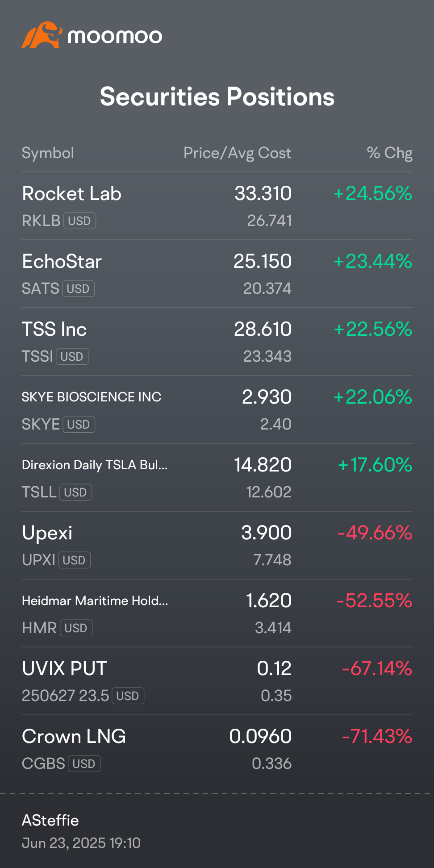Click the USD tag beside CGBS
434x868 pixels.
point(84,764)
